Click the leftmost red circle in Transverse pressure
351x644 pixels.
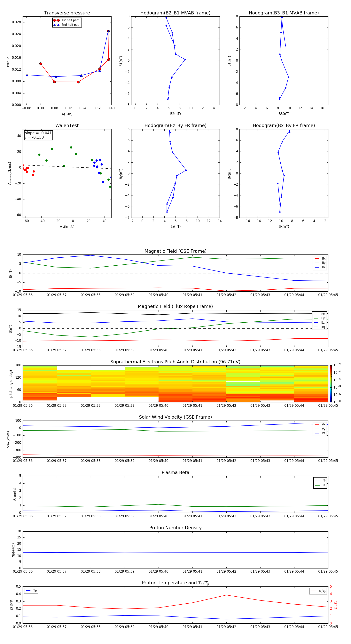click(41, 64)
